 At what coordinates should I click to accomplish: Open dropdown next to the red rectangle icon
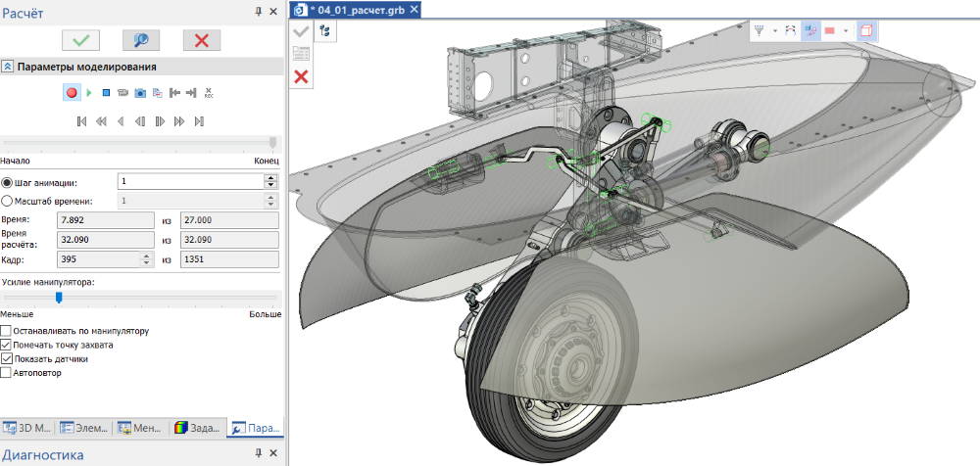click(x=845, y=31)
